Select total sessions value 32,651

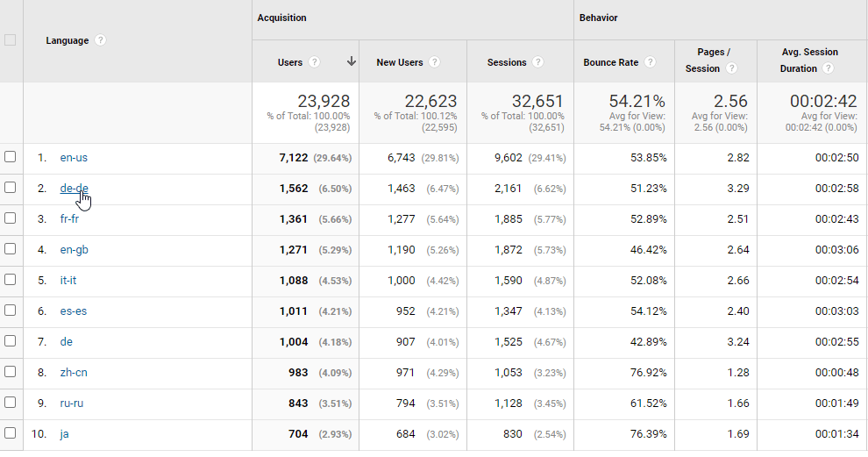pos(538,101)
